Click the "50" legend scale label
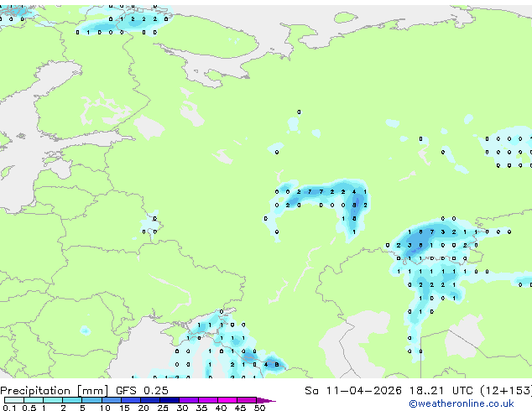Image resolution: width=532 pixels, height=411 pixels. click(259, 408)
